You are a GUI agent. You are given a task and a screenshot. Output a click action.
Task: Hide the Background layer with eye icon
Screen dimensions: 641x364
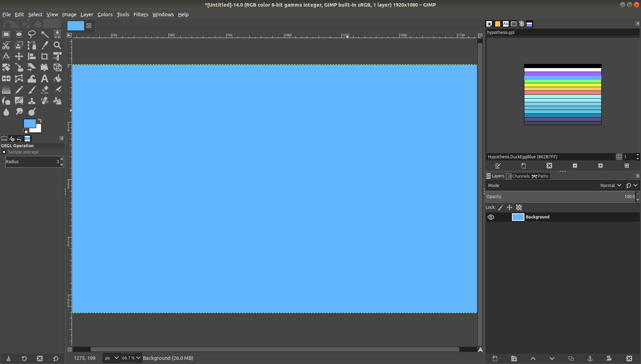491,217
